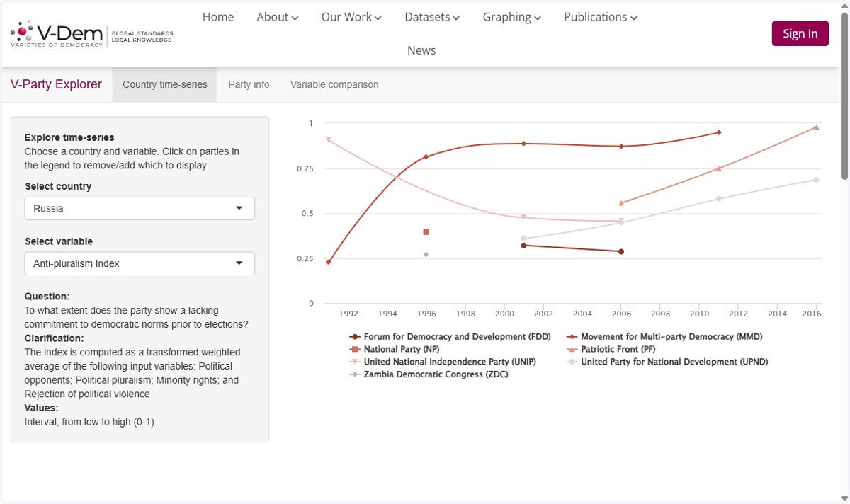Viewport: 850px width, 504px height.
Task: Expand the Publications menu
Action: tap(601, 17)
